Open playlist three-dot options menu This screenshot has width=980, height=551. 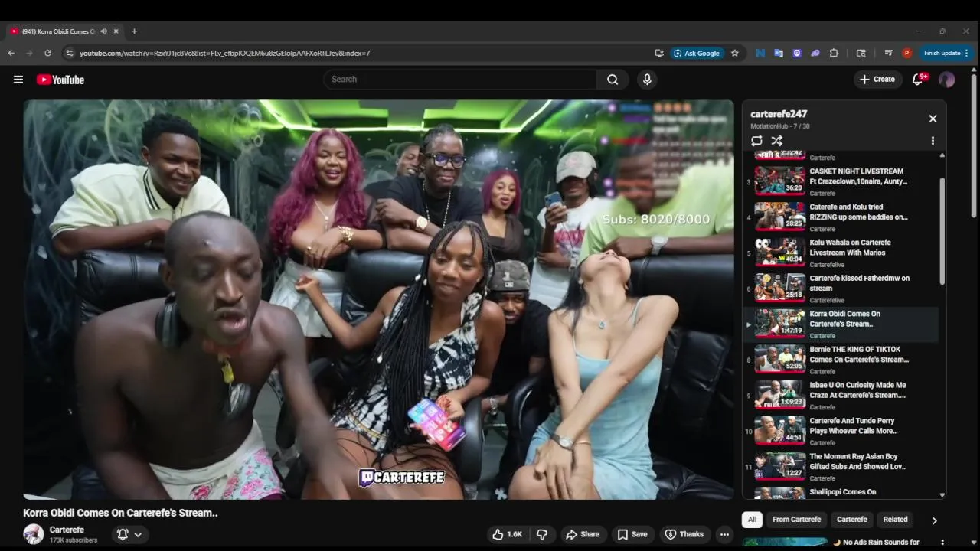[x=933, y=141]
